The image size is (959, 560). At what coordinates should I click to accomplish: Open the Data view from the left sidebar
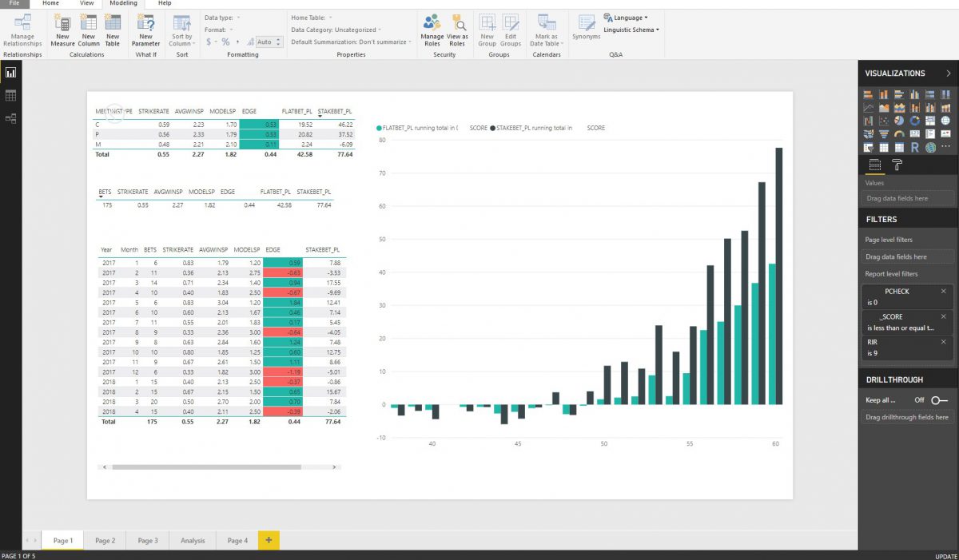(10, 96)
